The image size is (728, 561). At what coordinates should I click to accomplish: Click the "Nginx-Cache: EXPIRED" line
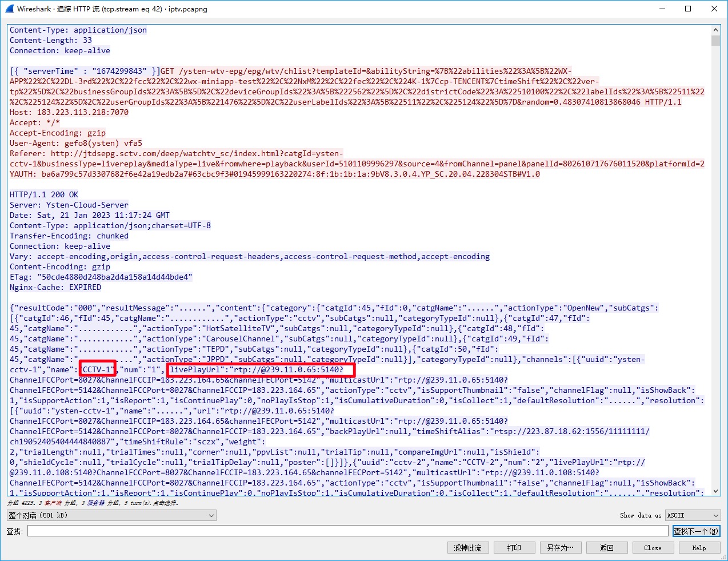pos(55,288)
